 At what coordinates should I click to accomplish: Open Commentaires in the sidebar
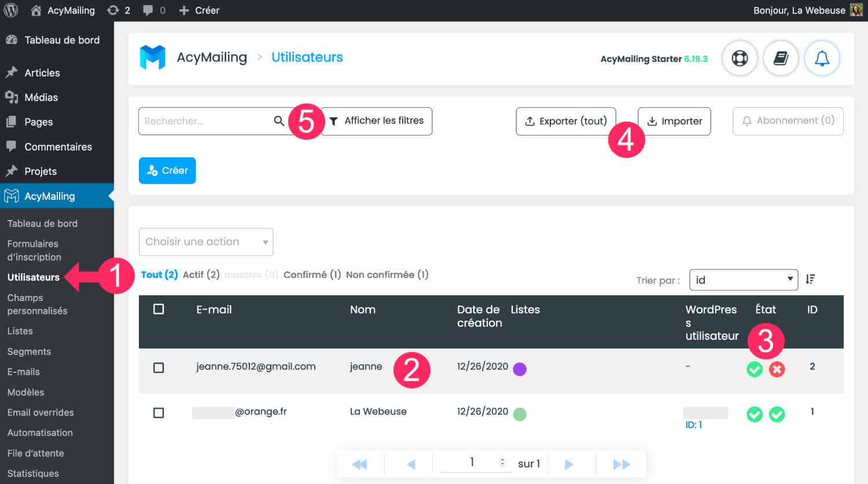tap(57, 146)
